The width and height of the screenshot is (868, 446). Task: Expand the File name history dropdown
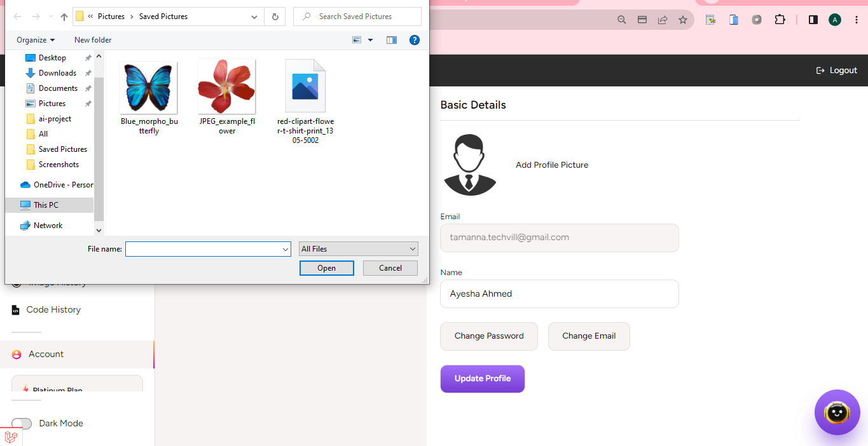(286, 250)
